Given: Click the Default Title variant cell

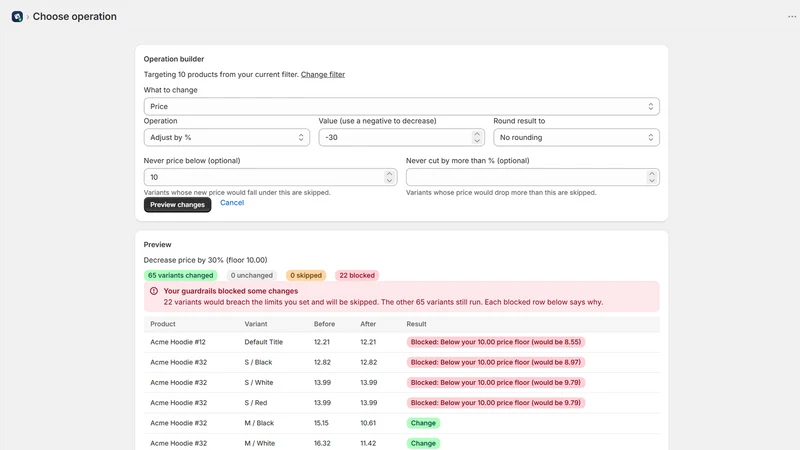Looking at the screenshot, I should click(263, 342).
